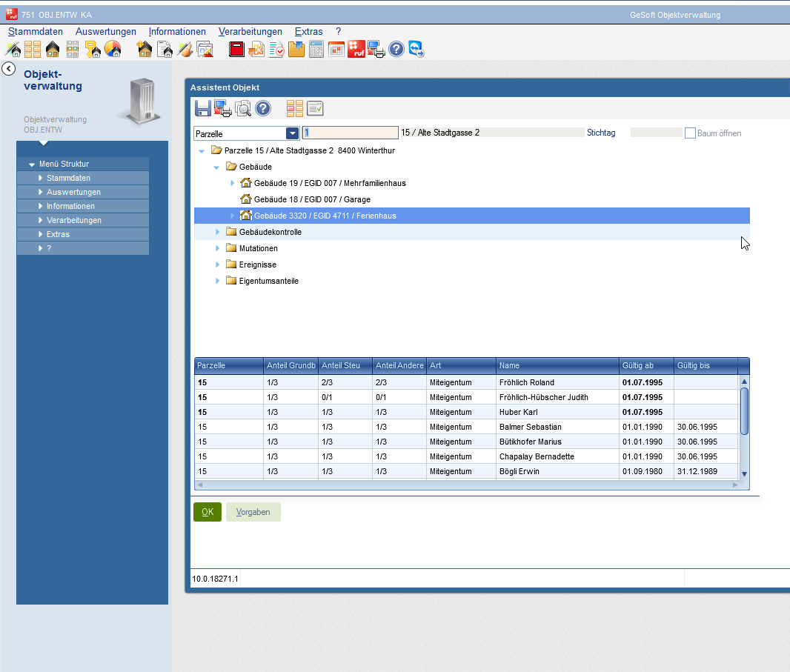The height and width of the screenshot is (672, 790).
Task: Collapse the Parzelle 15 tree root node
Action: pyautogui.click(x=202, y=150)
